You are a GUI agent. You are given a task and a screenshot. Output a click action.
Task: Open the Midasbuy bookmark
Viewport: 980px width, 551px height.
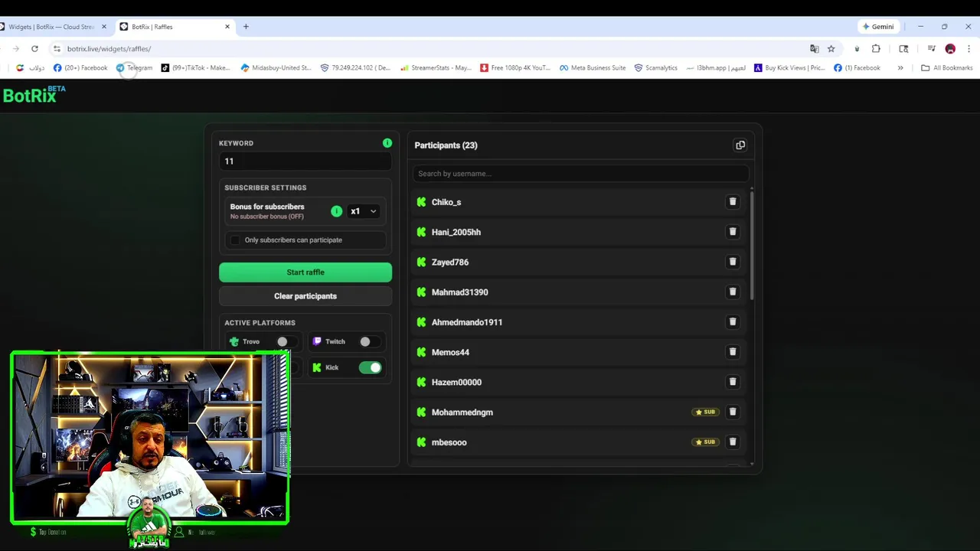pos(276,67)
